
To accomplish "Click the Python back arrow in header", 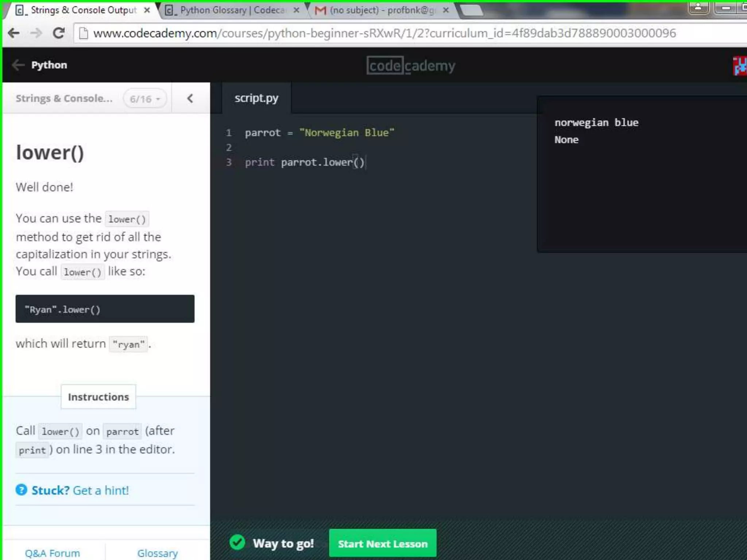I will [18, 65].
